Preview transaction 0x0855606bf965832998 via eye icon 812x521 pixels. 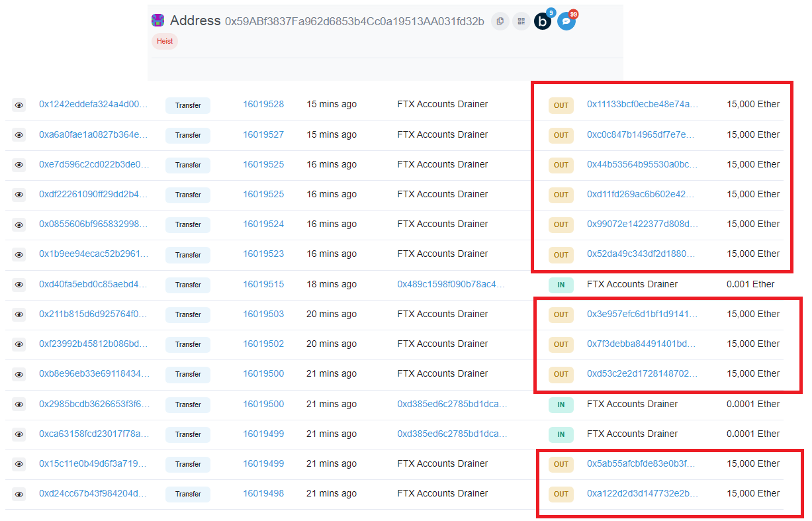19,224
